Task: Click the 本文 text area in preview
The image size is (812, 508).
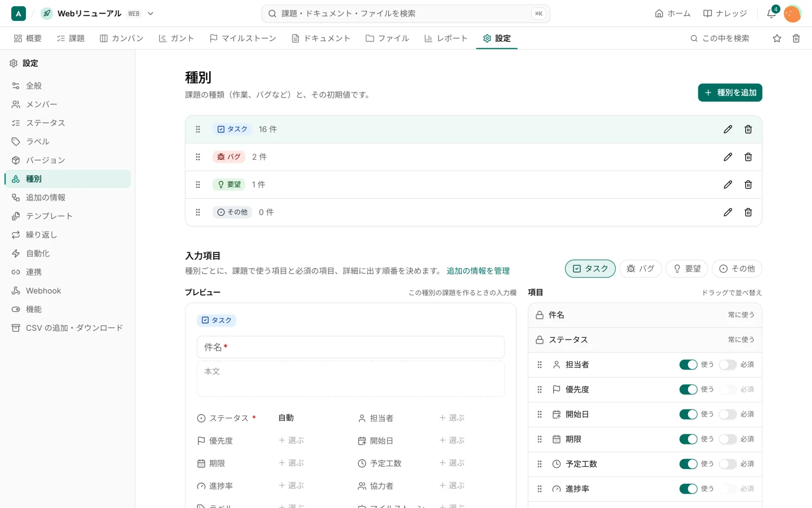Action: (x=350, y=378)
